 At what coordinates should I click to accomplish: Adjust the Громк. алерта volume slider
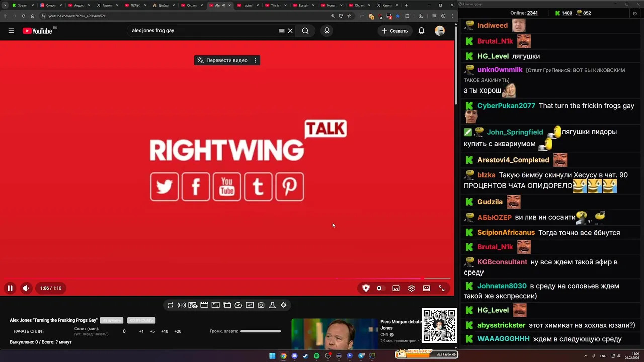261,331
